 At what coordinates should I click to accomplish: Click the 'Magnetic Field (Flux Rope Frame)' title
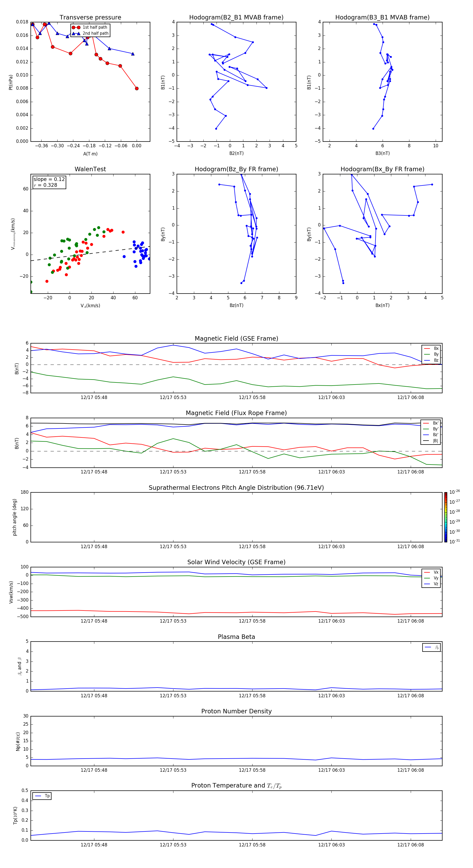click(236, 413)
